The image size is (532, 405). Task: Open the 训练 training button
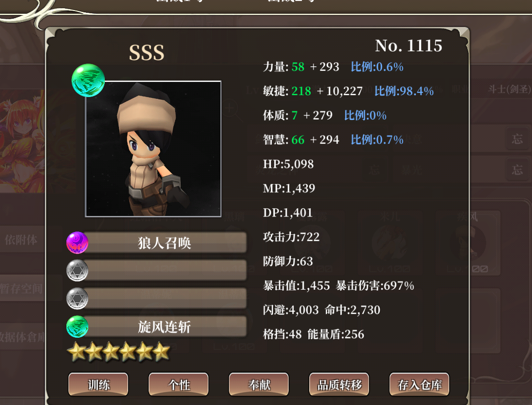click(x=98, y=384)
